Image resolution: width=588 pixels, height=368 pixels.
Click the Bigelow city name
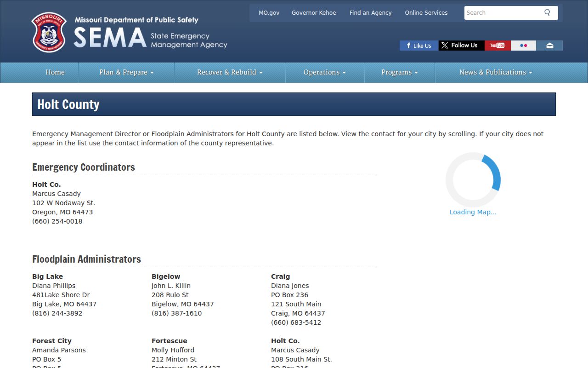tap(166, 276)
